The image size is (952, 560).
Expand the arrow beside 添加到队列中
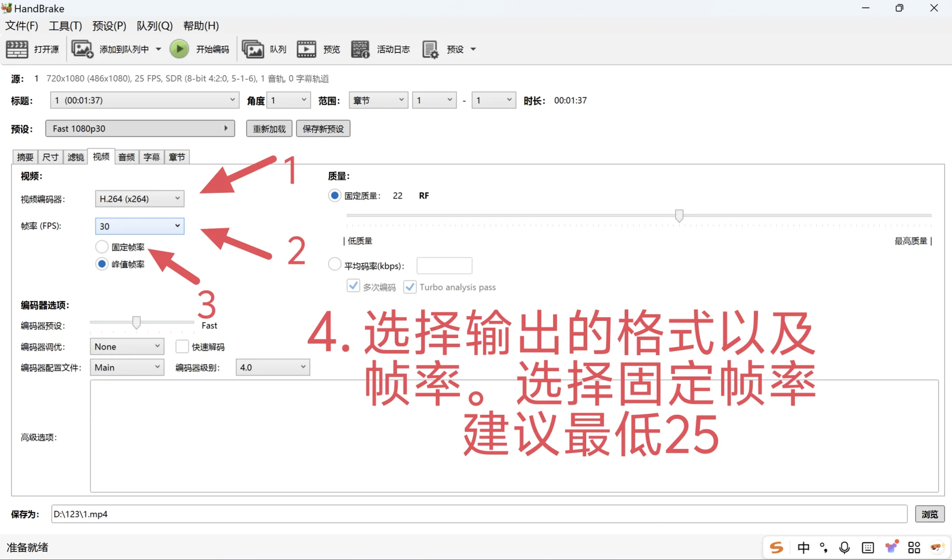(x=158, y=49)
